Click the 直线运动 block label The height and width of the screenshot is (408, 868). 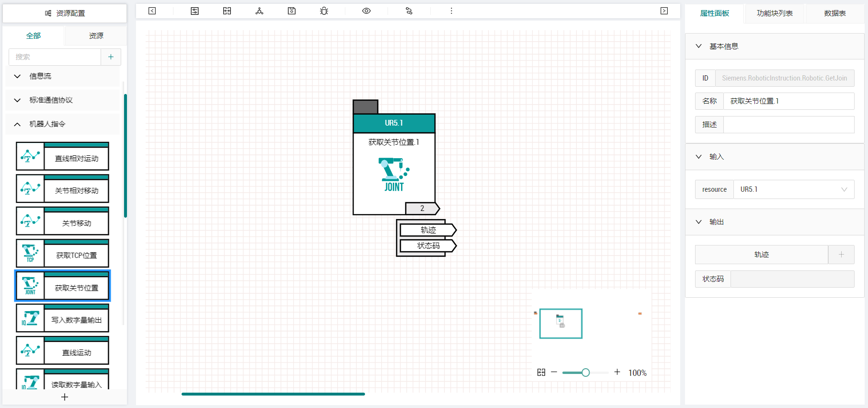tap(77, 353)
